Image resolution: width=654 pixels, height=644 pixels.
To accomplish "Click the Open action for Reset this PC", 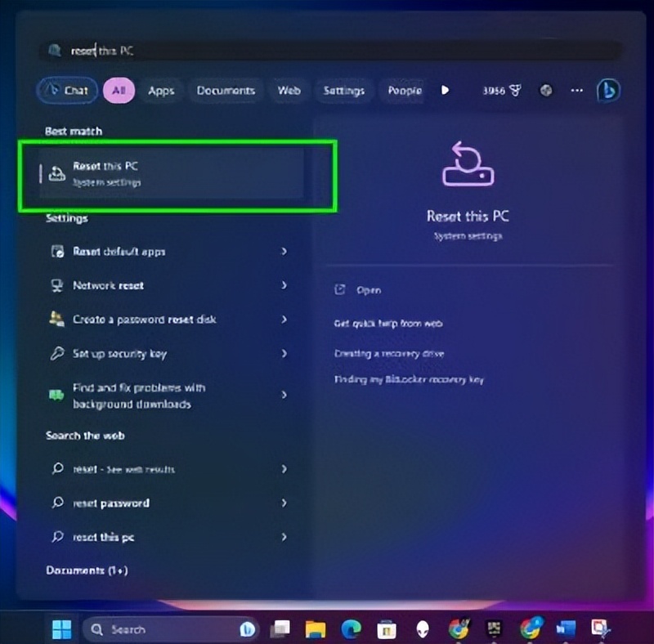I will coord(362,290).
